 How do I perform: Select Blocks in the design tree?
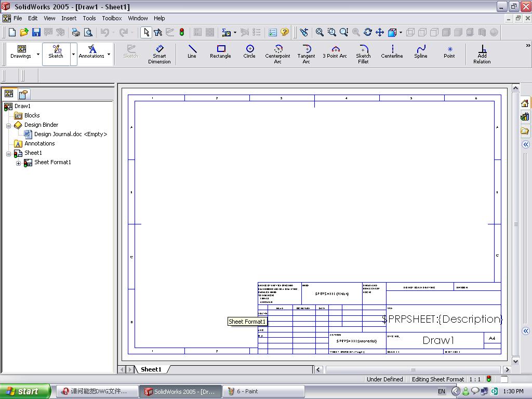(32, 115)
